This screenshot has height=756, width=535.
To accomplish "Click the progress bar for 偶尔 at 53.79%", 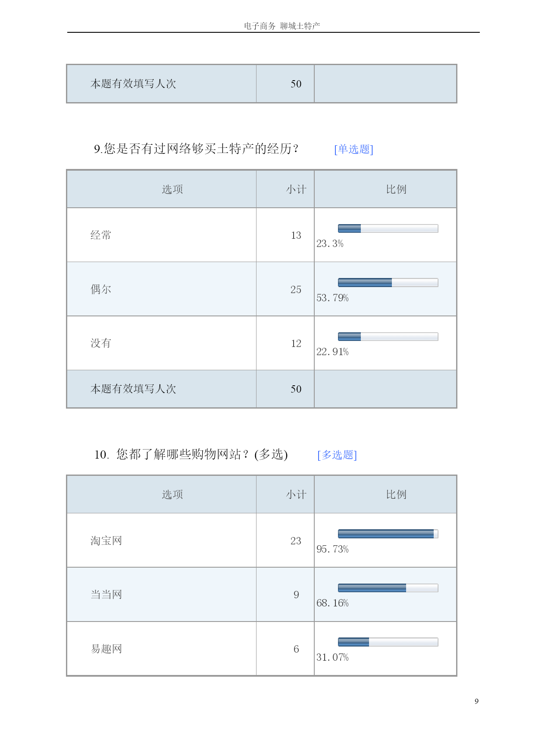I will pos(388,283).
